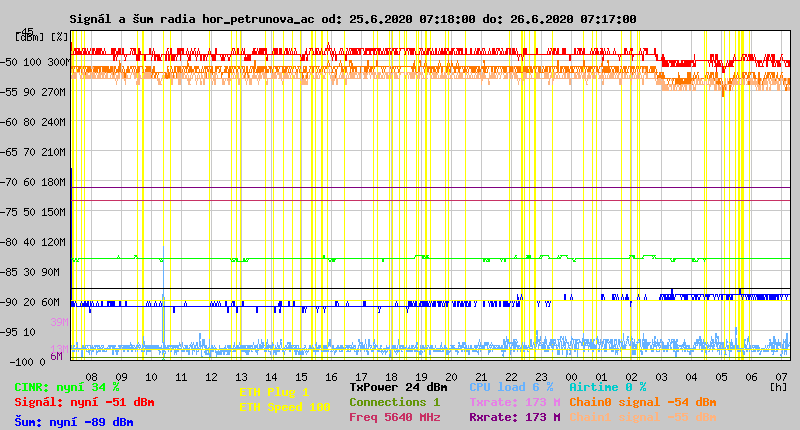Click the 'Šum: nyní -89 dBm' legend entry
Image resolution: width=800 pixels, height=430 pixels.
pos(74,422)
